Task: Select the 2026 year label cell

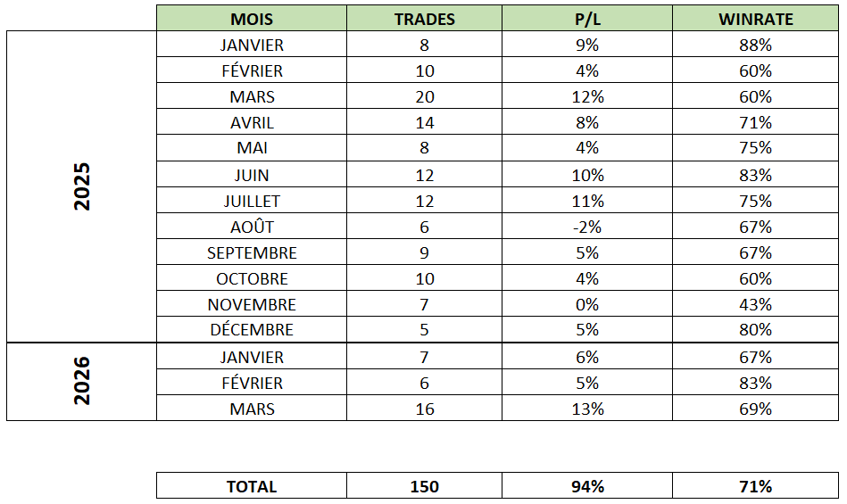Action: point(82,382)
